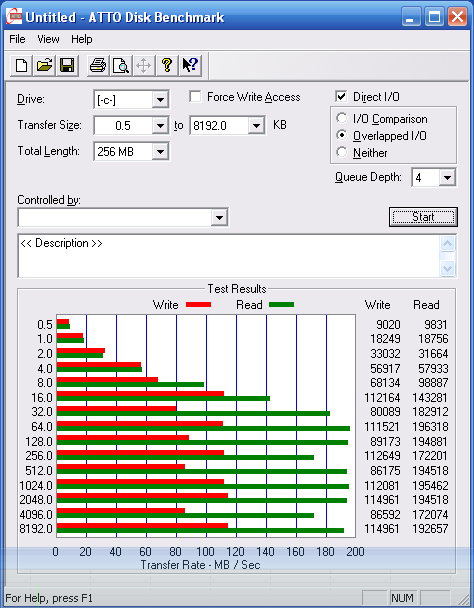Click the For Help, press F1 status text
Image resolution: width=474 pixels, height=608 pixels.
click(x=49, y=598)
